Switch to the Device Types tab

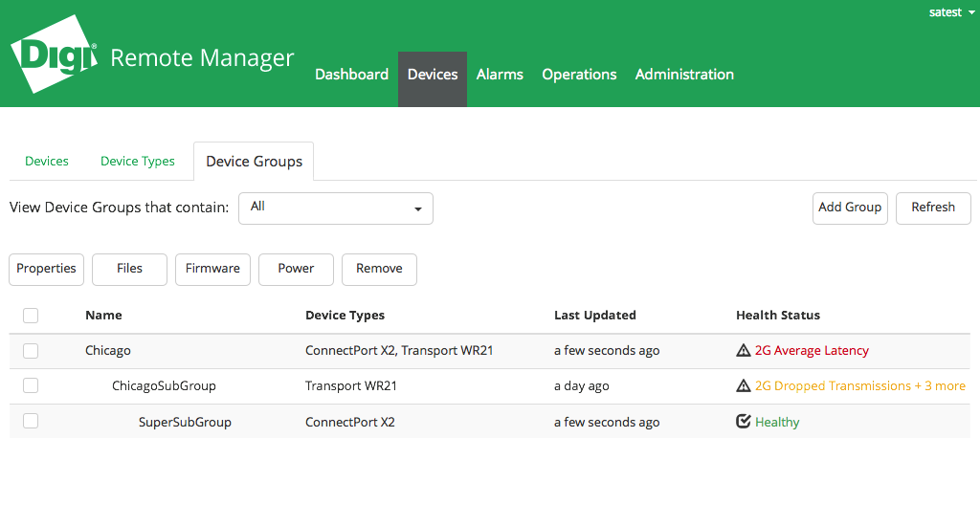[x=138, y=162]
